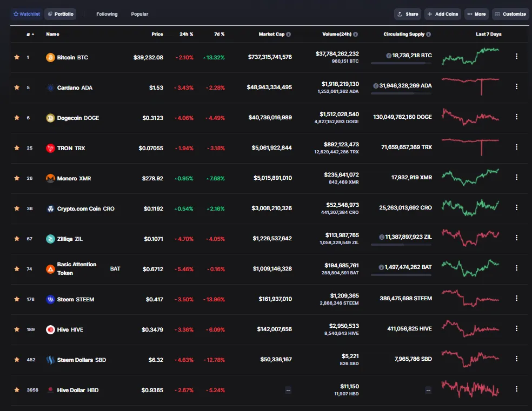Viewport: 532px width, 411px height.
Task: Sort by the rank number column
Action: pyautogui.click(x=30, y=34)
